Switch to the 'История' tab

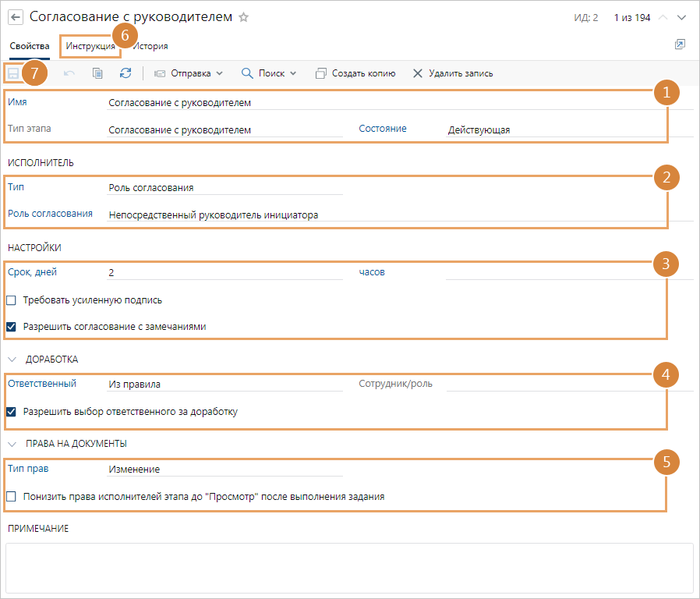[150, 46]
